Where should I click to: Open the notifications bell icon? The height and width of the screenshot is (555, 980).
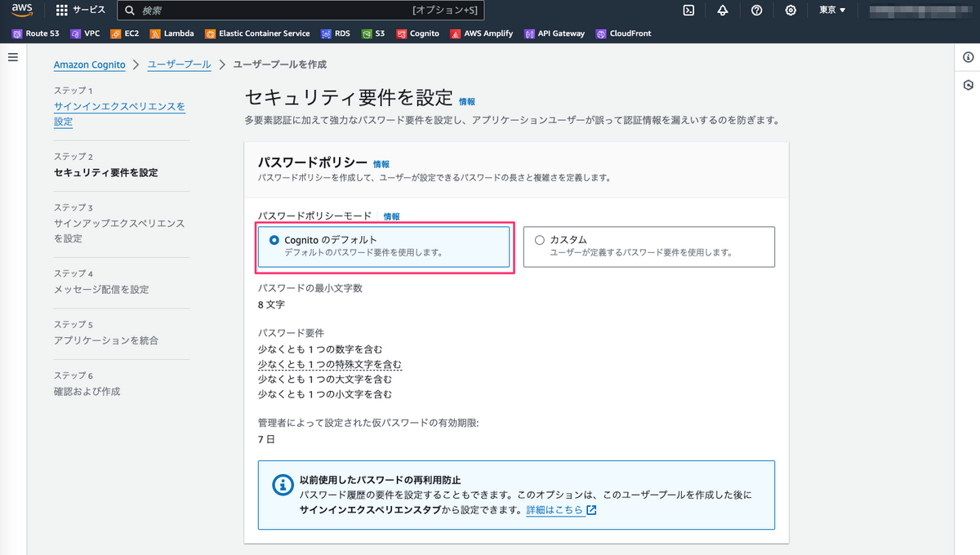point(723,10)
